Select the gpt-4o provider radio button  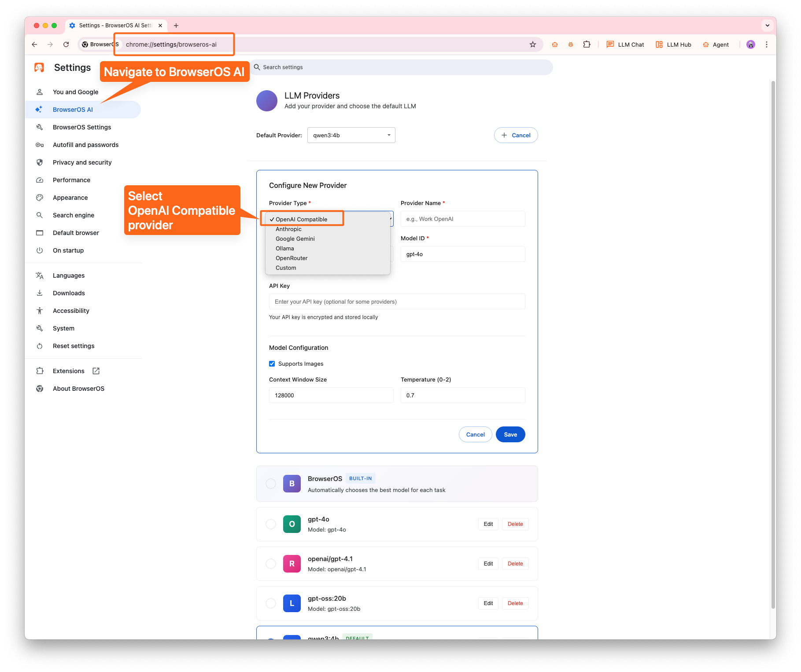tap(271, 524)
